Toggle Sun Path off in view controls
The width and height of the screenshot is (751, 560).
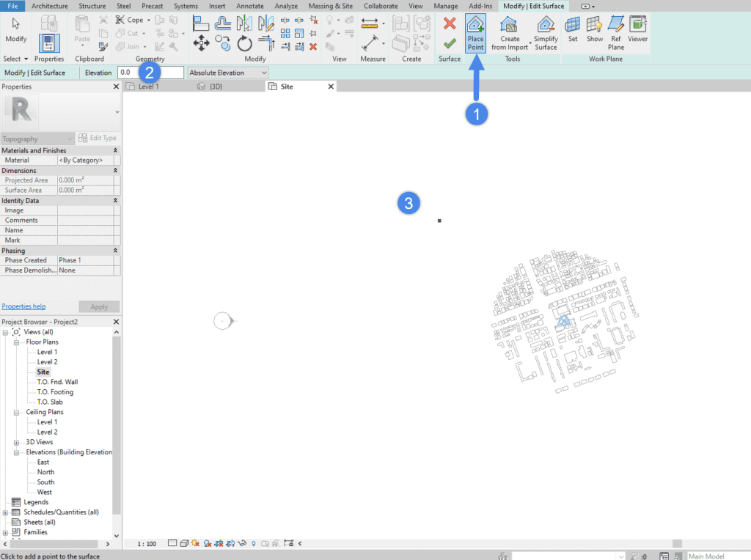click(195, 543)
